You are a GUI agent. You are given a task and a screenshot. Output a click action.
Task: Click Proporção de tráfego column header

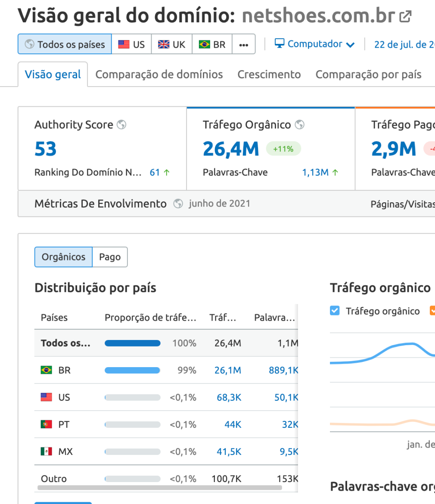tap(150, 318)
